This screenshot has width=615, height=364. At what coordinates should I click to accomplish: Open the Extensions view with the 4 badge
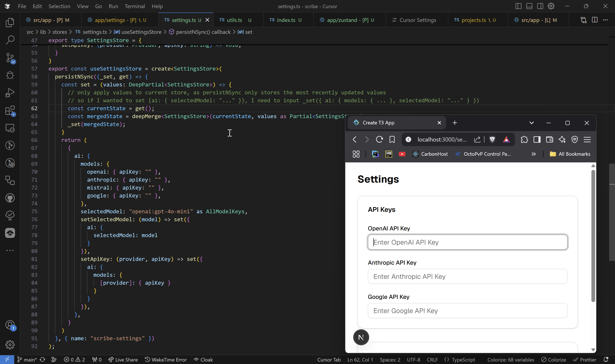point(10,111)
